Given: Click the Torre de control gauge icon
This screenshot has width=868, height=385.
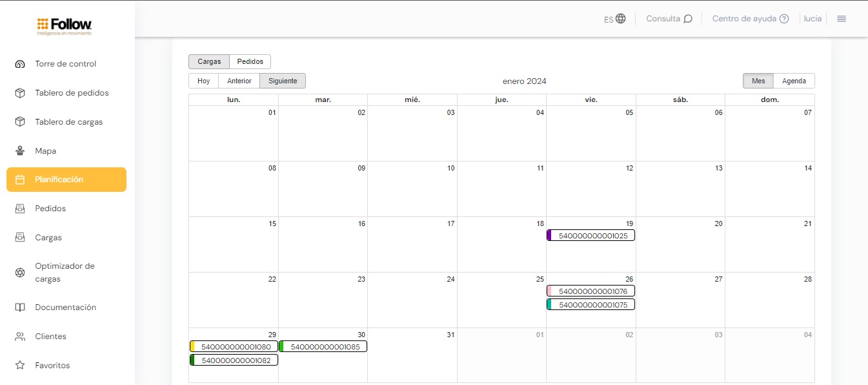Looking at the screenshot, I should coord(20,64).
